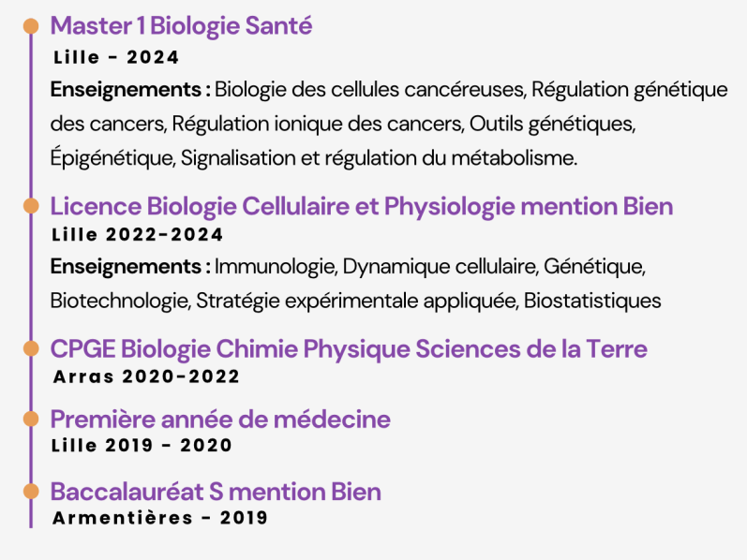Click the orange bullet beside Première année de médecine
Image resolution: width=747 pixels, height=560 pixels.
click(31, 419)
